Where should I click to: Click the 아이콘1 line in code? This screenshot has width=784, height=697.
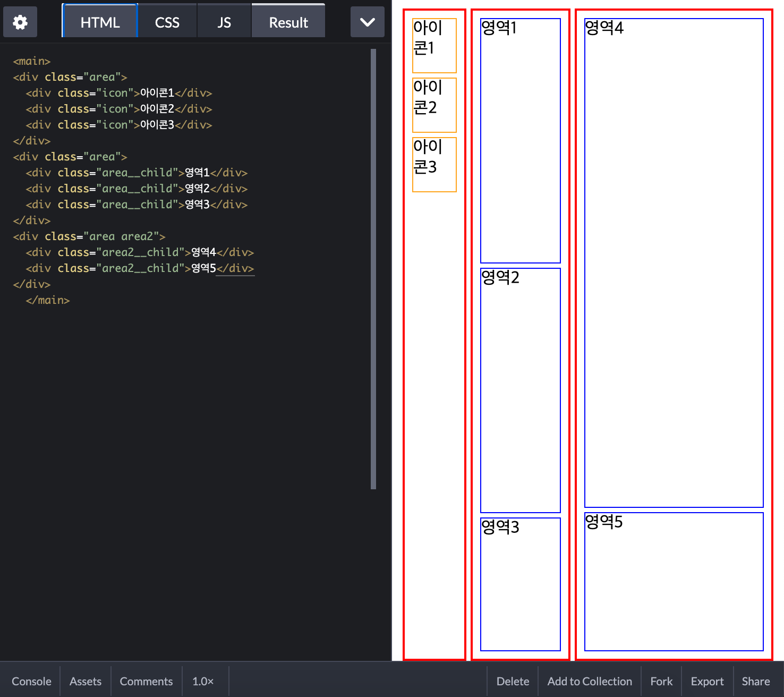[119, 93]
